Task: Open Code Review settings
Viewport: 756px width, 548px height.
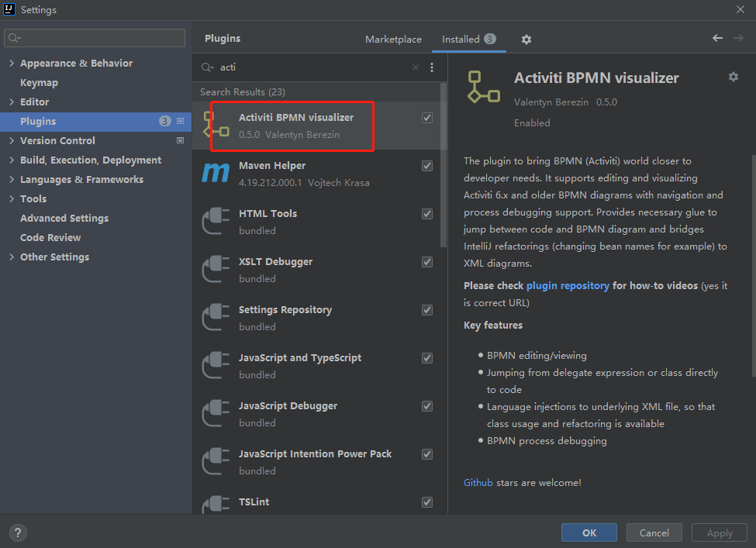Action: (50, 238)
